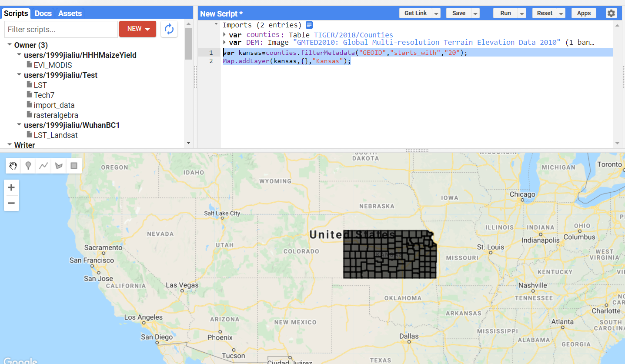Open the Save button dropdown arrow
The image size is (625, 364).
(x=476, y=13)
